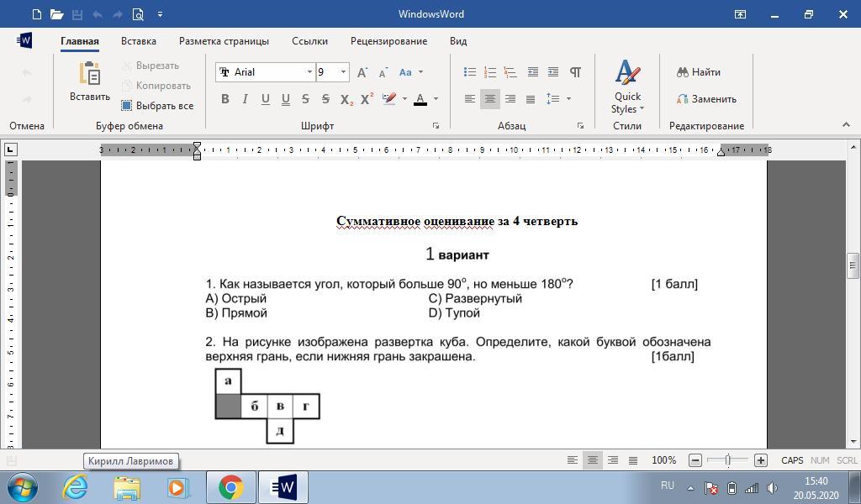Open Chrome from taskbar
861x504 pixels.
[230, 487]
